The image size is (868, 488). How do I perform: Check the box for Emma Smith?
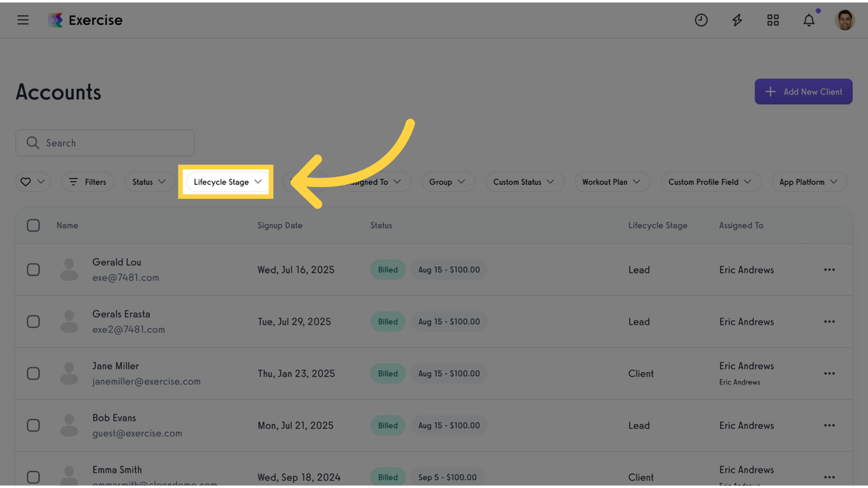34,477
